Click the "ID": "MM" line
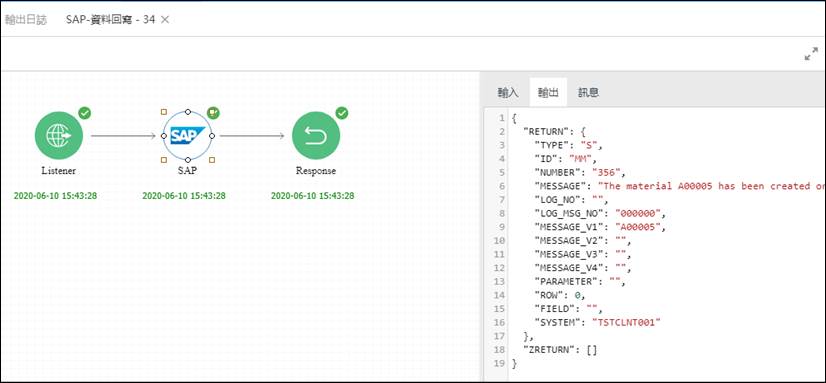 pyautogui.click(x=565, y=159)
